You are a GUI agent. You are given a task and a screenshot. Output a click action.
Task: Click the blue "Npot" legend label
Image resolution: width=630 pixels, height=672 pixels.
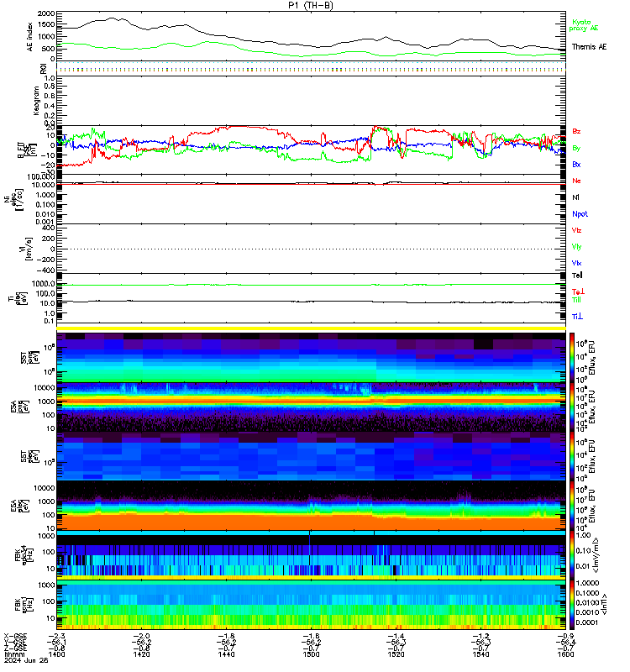point(580,214)
